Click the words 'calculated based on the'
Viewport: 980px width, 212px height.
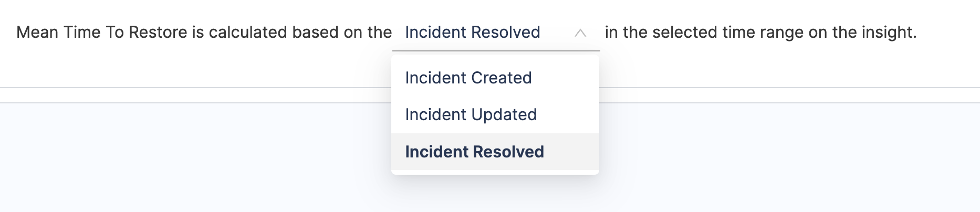click(300, 33)
